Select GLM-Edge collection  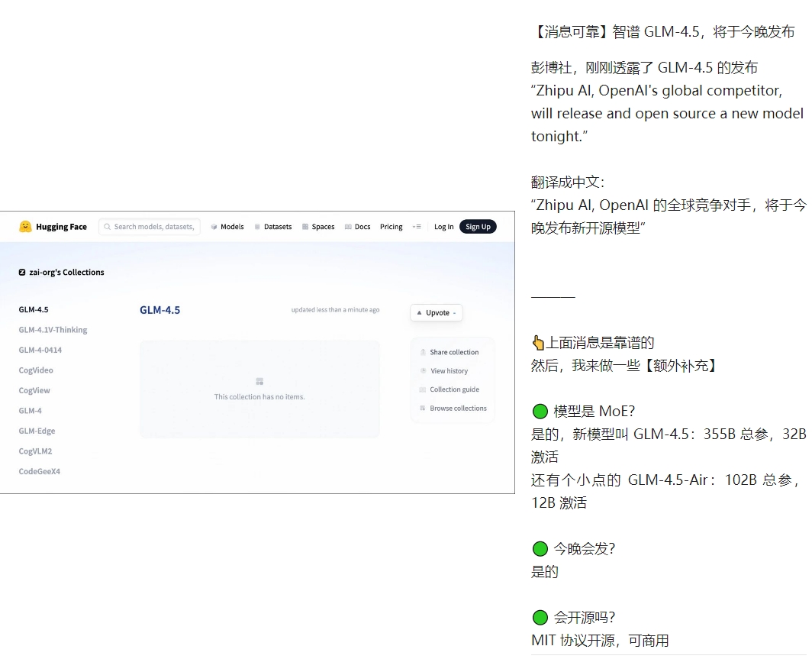click(x=37, y=431)
